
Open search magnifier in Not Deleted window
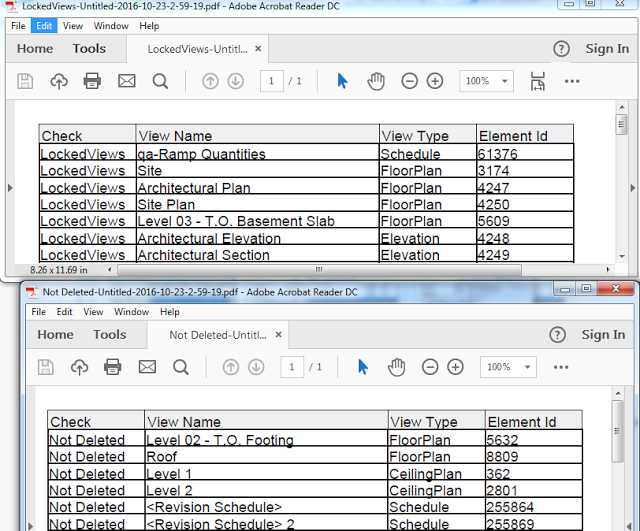click(180, 367)
